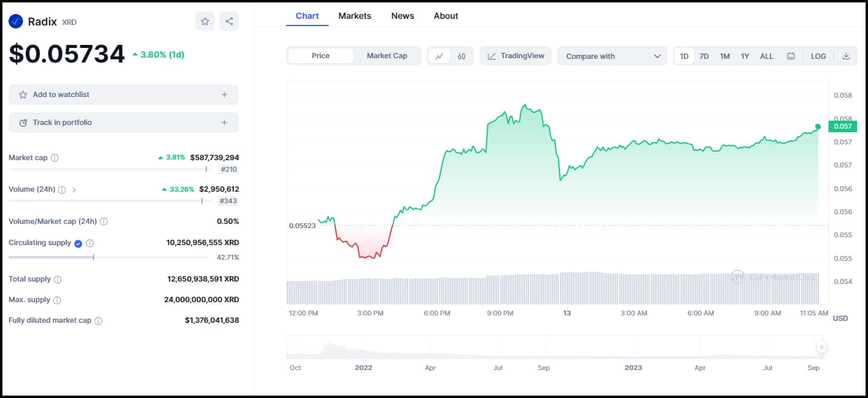Click the watchlist star icon

point(23,95)
